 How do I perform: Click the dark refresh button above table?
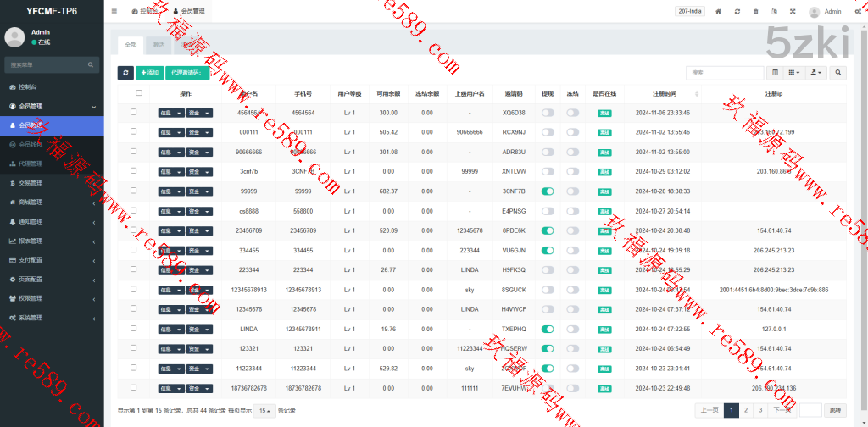[x=125, y=74]
